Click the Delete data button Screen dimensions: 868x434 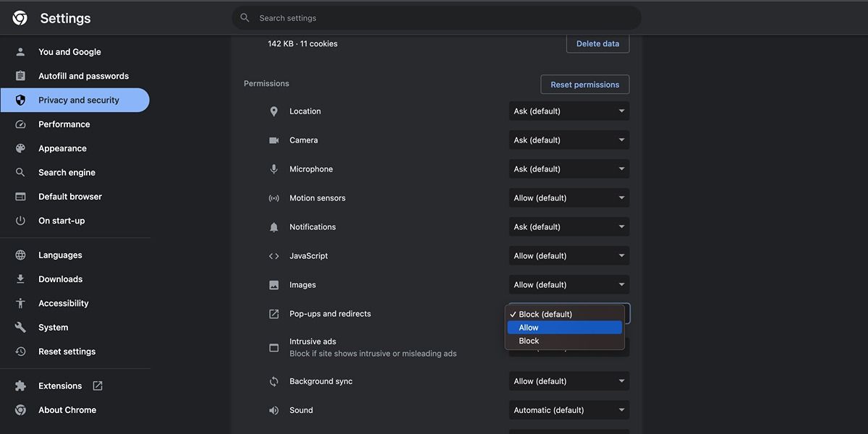(x=597, y=43)
